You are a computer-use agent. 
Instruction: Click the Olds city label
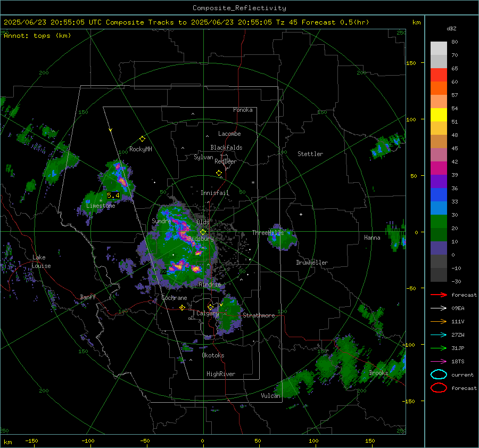[203, 222]
